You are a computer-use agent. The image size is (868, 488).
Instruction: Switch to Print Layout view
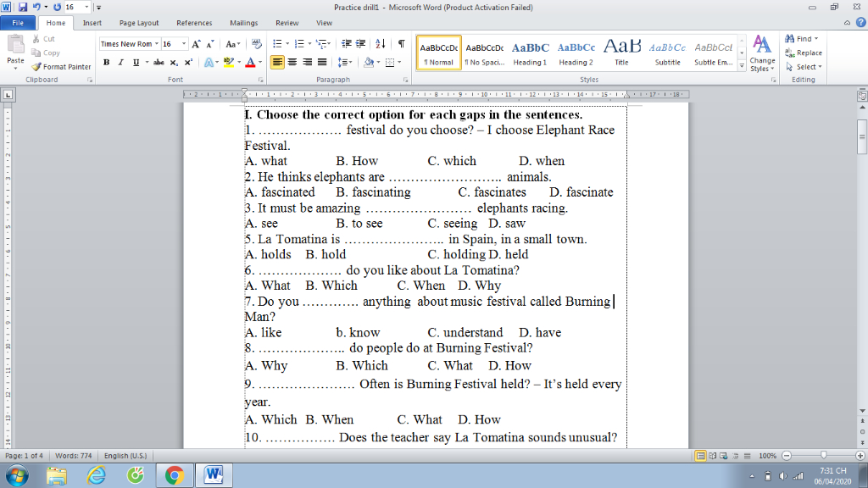coord(700,456)
